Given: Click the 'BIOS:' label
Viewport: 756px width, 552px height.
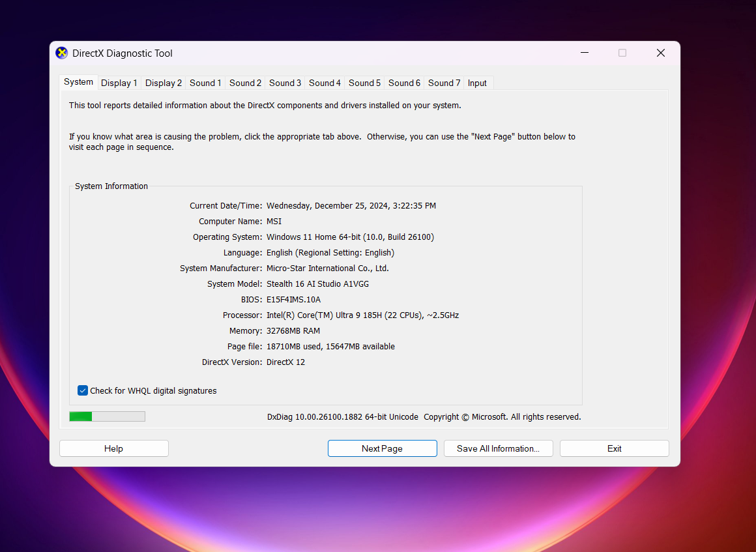Looking at the screenshot, I should pos(252,299).
